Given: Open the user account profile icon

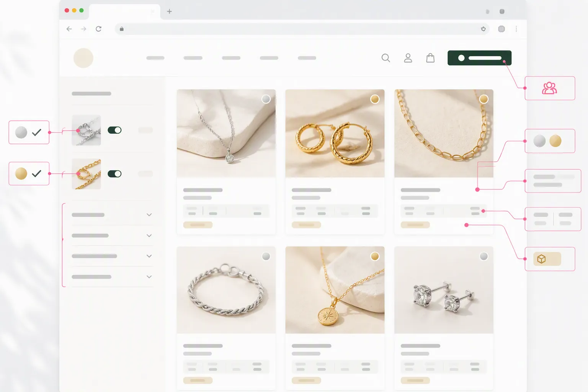Looking at the screenshot, I should coord(408,58).
